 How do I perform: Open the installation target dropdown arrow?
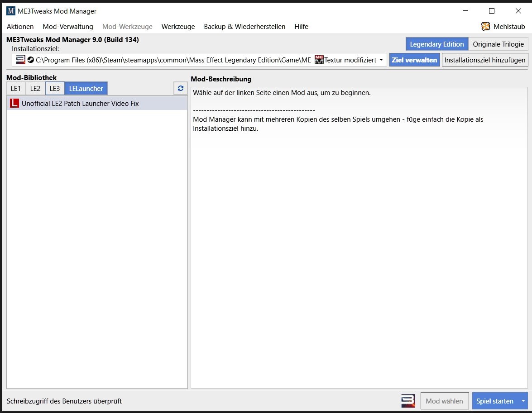click(381, 60)
